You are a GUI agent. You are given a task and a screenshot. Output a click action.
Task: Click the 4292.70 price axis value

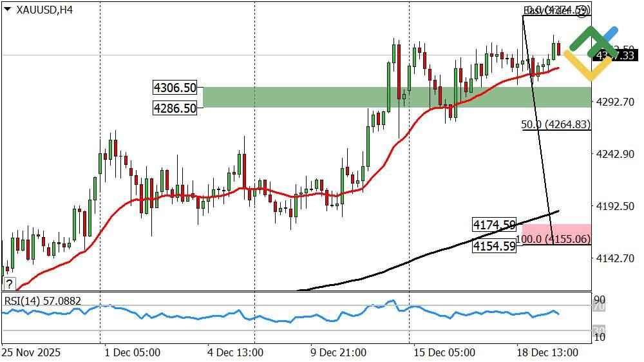click(x=615, y=102)
